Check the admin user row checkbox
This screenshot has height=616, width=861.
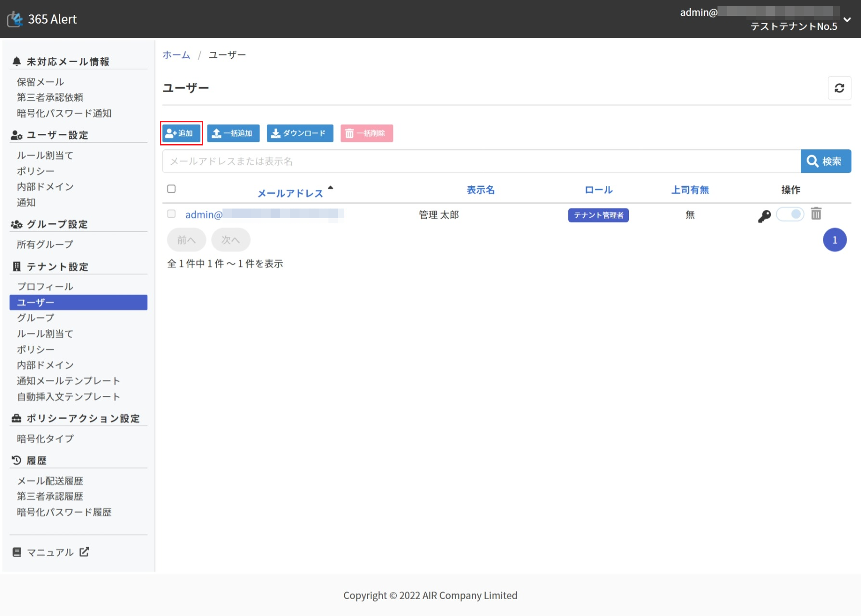pos(171,214)
